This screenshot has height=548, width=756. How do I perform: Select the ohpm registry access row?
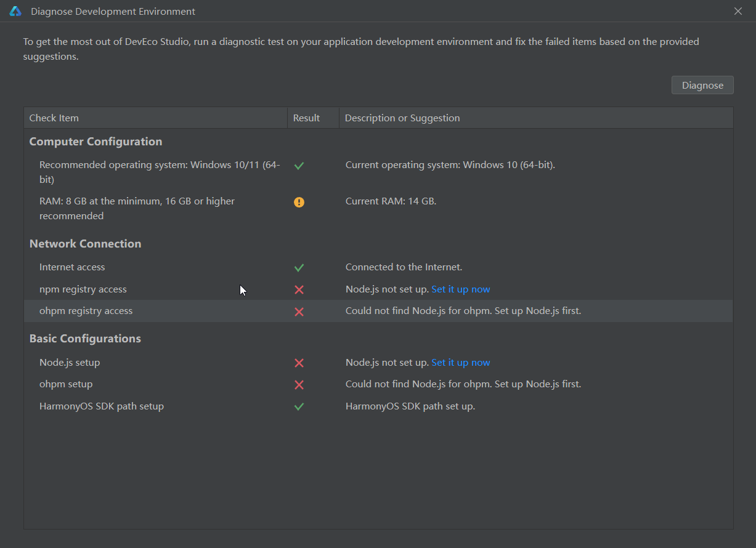378,311
